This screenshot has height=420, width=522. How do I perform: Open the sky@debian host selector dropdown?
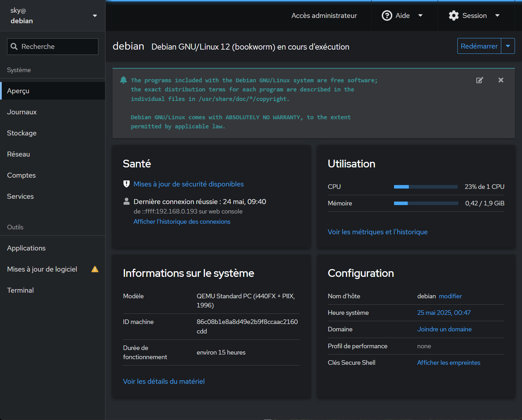coord(95,16)
